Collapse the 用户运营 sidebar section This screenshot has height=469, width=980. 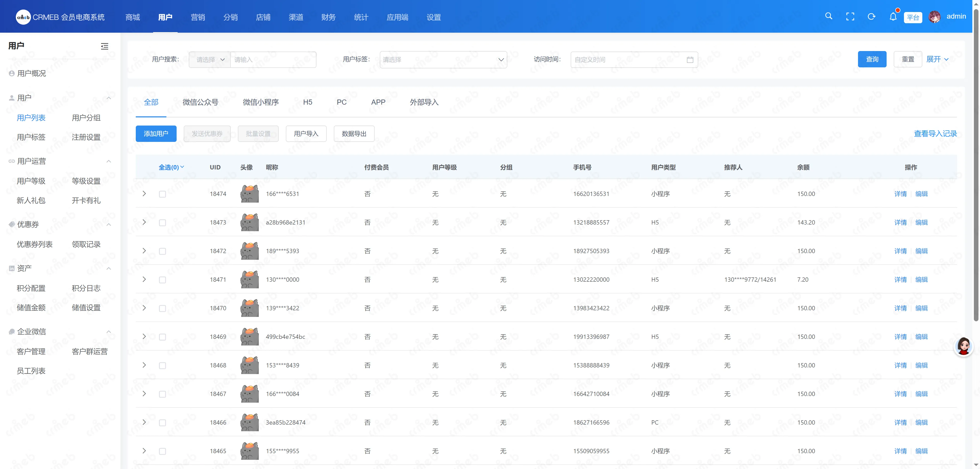coord(109,161)
